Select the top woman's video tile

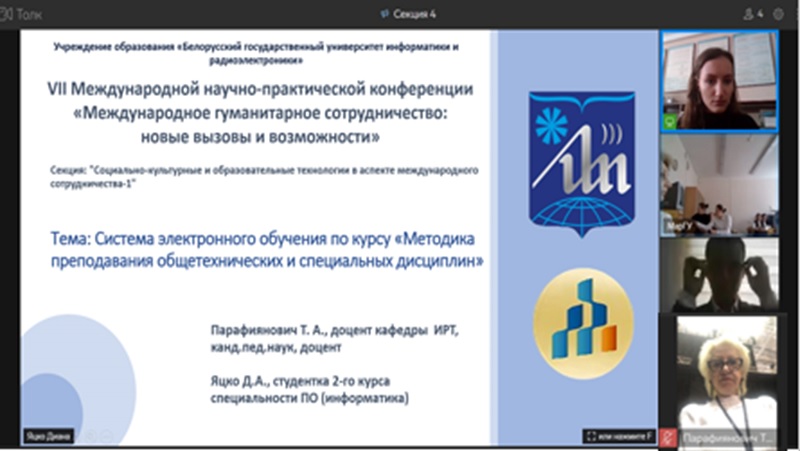[719, 81]
